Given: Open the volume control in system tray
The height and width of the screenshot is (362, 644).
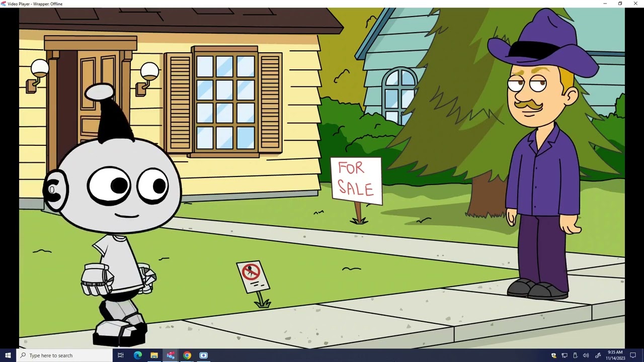Looking at the screenshot, I should (586, 355).
